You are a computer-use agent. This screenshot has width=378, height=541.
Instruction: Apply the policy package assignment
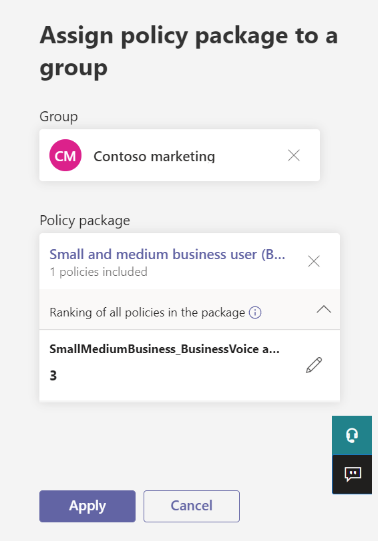click(x=87, y=506)
